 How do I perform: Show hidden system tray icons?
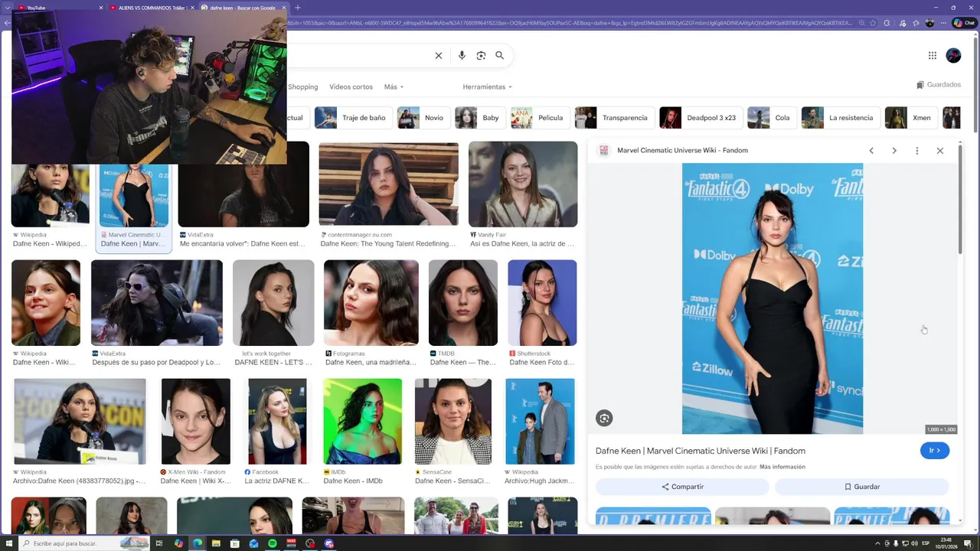[877, 543]
